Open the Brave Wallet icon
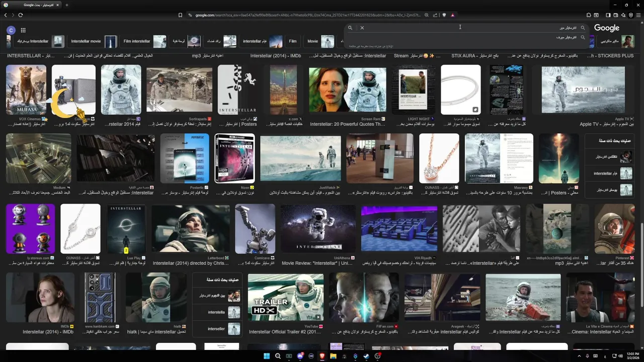Screen dimensions: 644x362 coord(615,15)
